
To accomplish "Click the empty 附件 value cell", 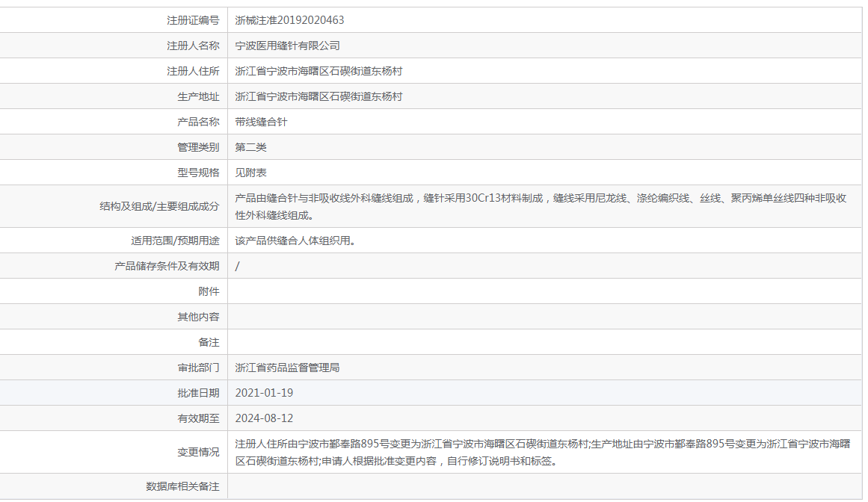I will point(544,291).
